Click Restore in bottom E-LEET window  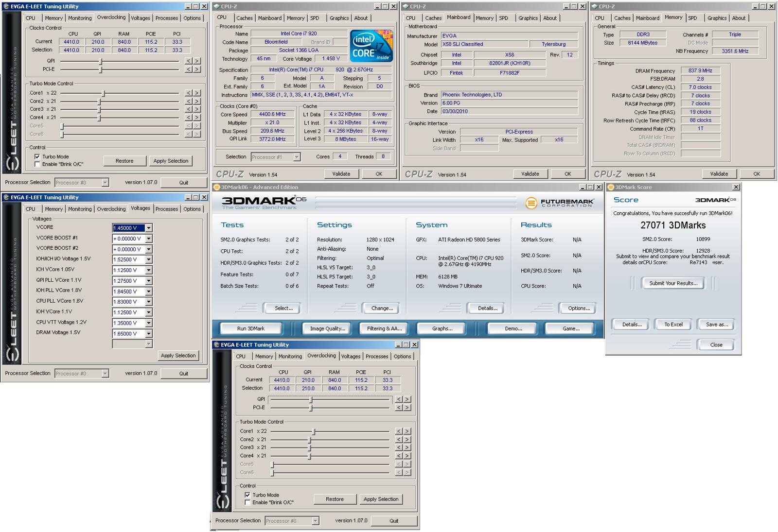click(335, 499)
